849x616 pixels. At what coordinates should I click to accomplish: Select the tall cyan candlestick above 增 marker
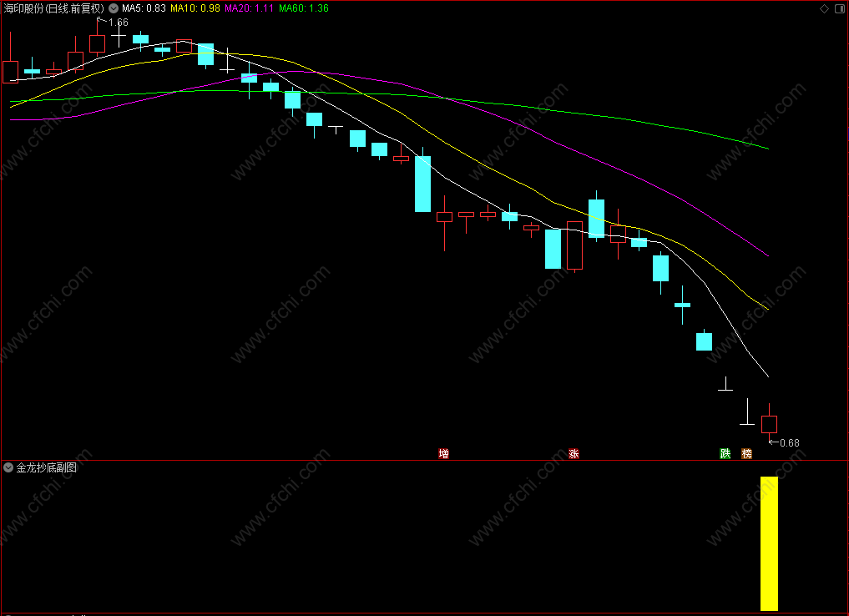pyautogui.click(x=423, y=184)
